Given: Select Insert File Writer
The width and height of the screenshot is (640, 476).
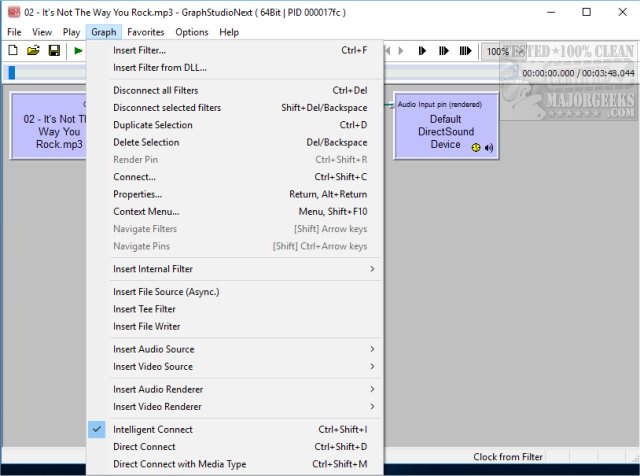Looking at the screenshot, I should point(235,326).
